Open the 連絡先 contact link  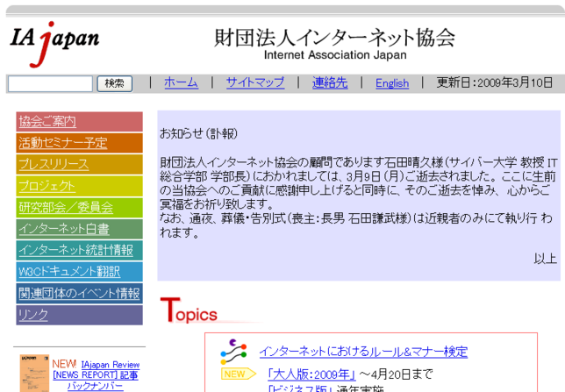tap(330, 82)
